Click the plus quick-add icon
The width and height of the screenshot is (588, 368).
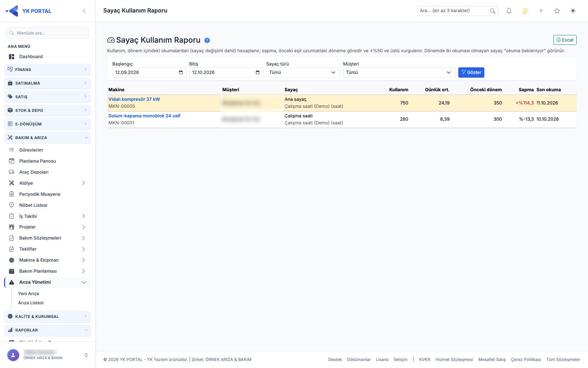[x=541, y=11]
